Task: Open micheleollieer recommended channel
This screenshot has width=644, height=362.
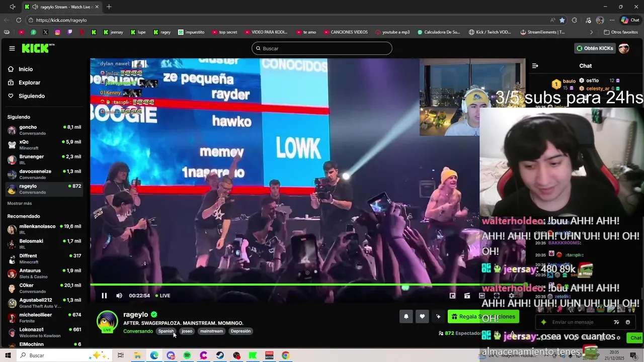Action: (x=44, y=317)
